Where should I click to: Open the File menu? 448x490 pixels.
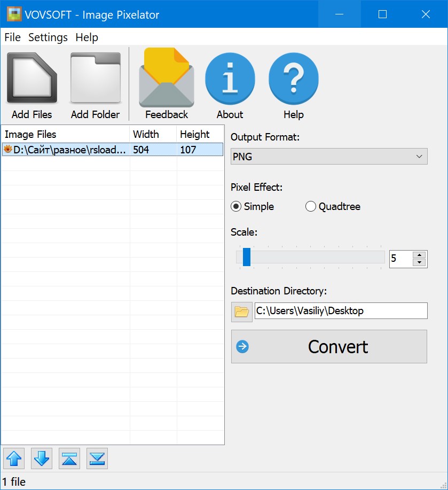(12, 37)
